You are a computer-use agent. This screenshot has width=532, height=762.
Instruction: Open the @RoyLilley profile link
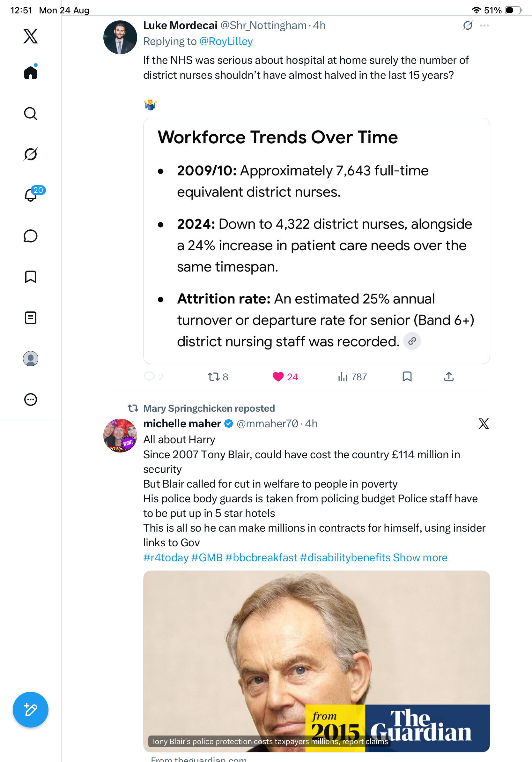[x=226, y=41]
